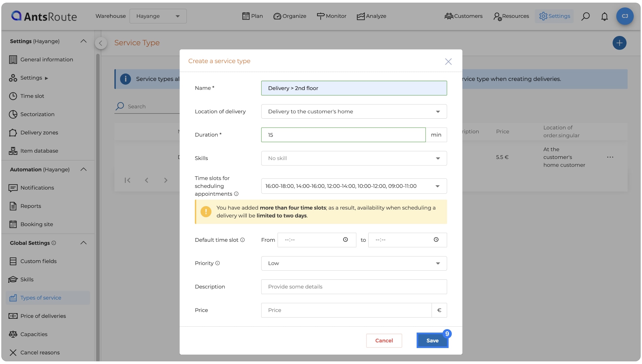Open the Plan calendar menu

(252, 16)
